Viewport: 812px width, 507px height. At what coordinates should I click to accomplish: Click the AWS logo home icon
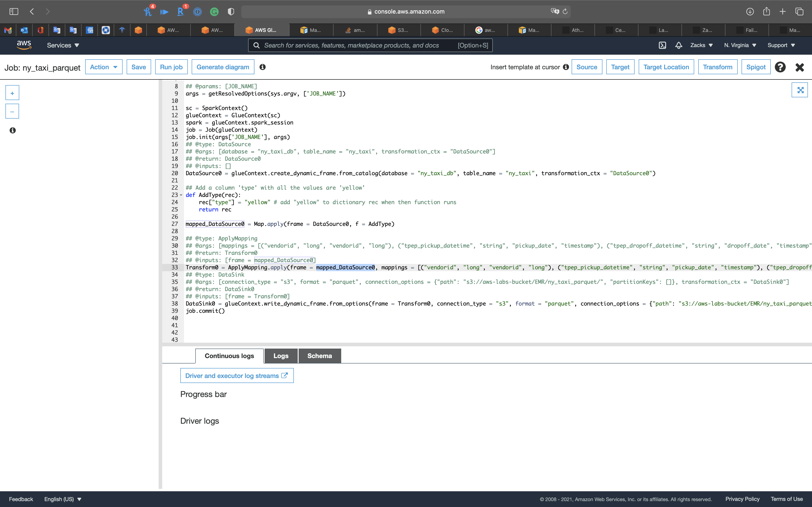(x=24, y=45)
